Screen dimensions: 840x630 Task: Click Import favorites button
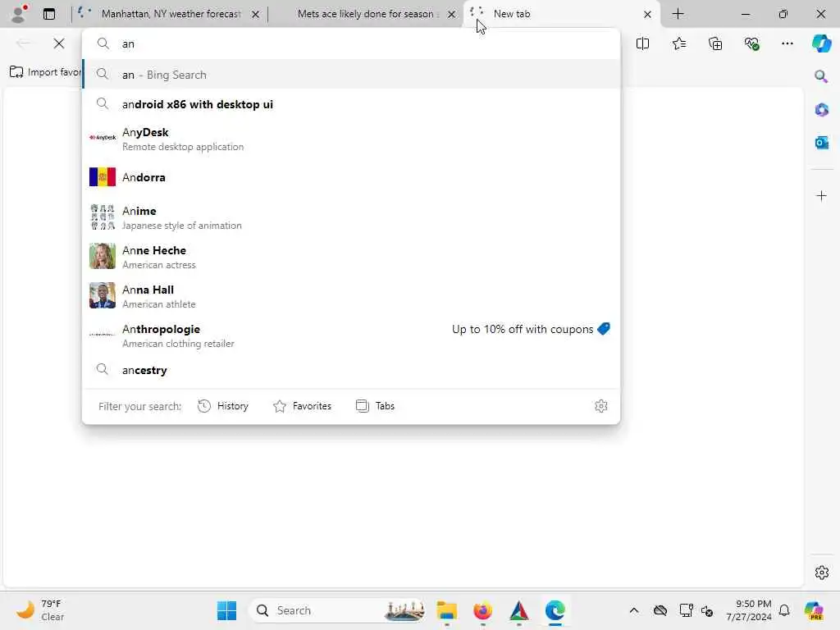[46, 72]
